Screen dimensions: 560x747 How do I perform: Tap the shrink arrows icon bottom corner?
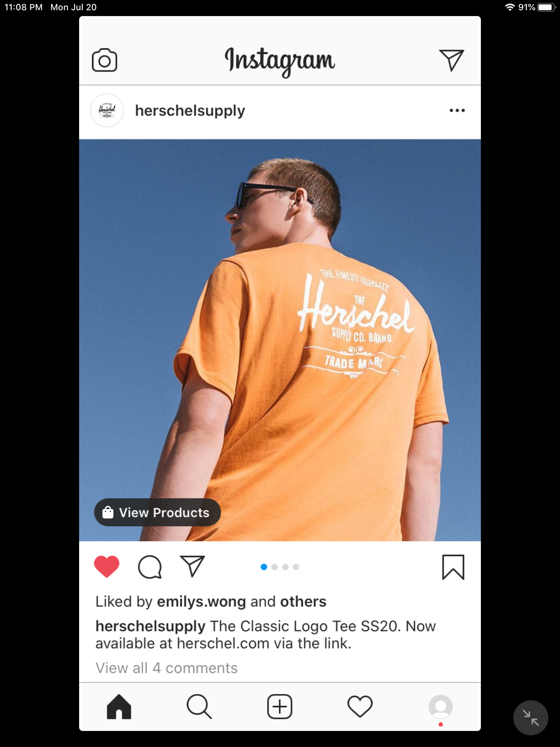tap(530, 718)
